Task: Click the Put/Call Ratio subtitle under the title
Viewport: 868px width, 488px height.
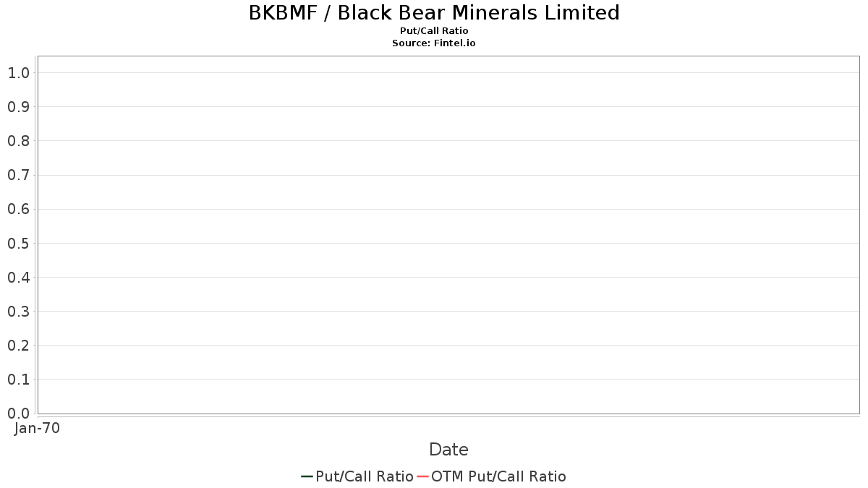Action: (x=434, y=31)
